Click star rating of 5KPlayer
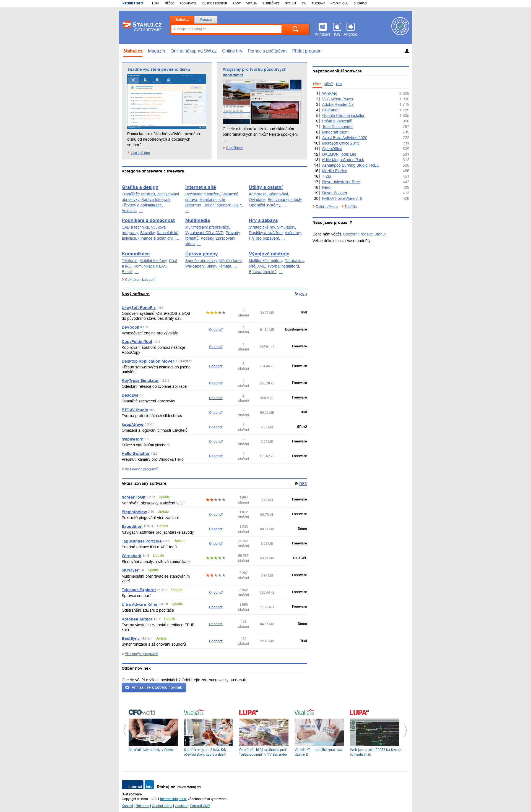The height and width of the screenshot is (812, 531). point(215,575)
